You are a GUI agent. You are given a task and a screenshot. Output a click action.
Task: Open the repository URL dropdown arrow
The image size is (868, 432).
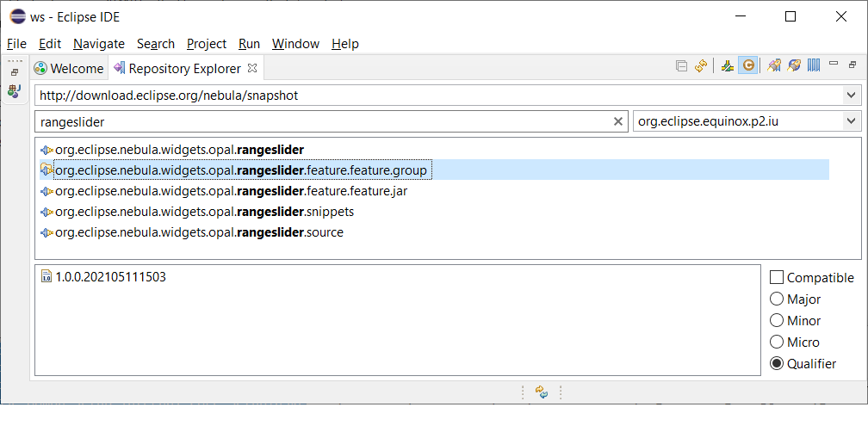851,96
